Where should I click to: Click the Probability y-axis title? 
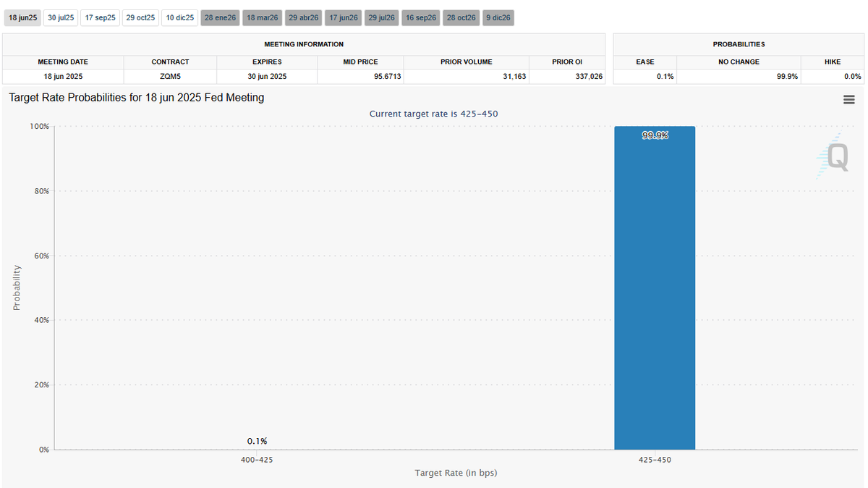point(17,288)
